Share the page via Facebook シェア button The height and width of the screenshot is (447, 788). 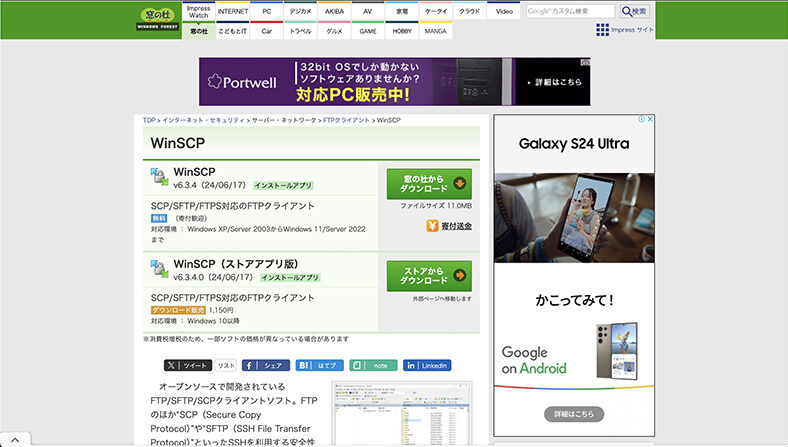(266, 366)
